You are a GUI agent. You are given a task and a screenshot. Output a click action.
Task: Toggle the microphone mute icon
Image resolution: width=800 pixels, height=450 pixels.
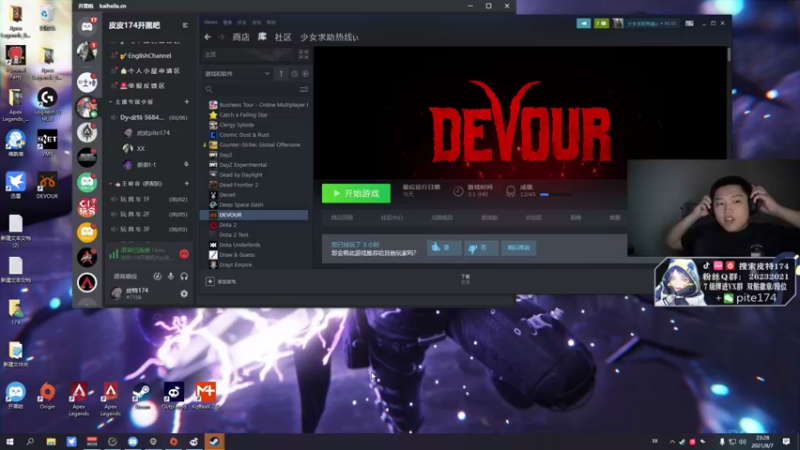[171, 276]
